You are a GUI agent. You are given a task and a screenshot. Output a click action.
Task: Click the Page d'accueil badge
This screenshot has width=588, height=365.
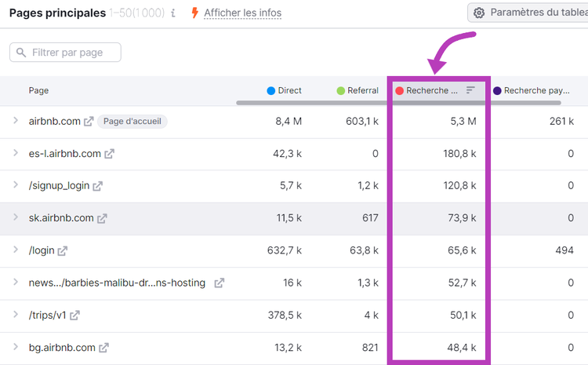point(132,122)
